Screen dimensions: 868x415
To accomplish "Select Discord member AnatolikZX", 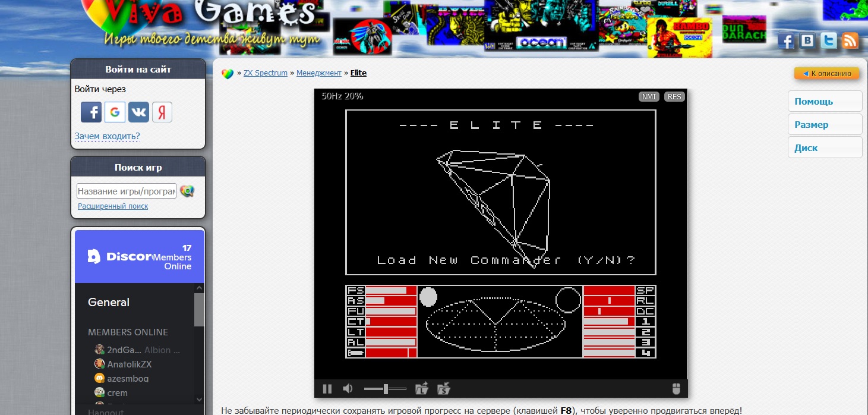I will pos(123,364).
